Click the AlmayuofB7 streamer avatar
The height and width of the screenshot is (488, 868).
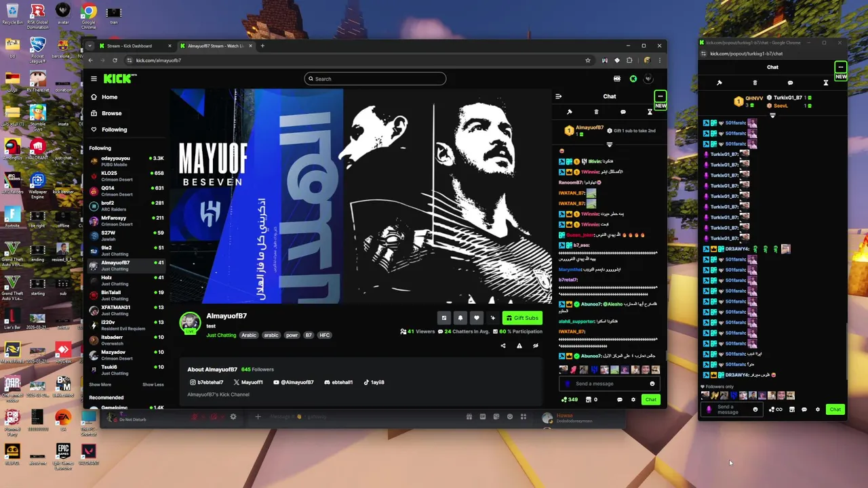click(190, 323)
